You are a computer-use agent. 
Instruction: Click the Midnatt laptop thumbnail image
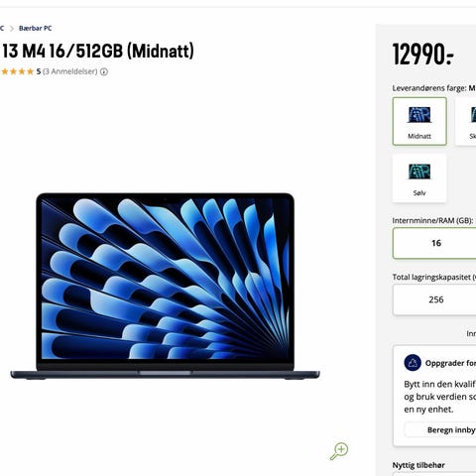419,115
